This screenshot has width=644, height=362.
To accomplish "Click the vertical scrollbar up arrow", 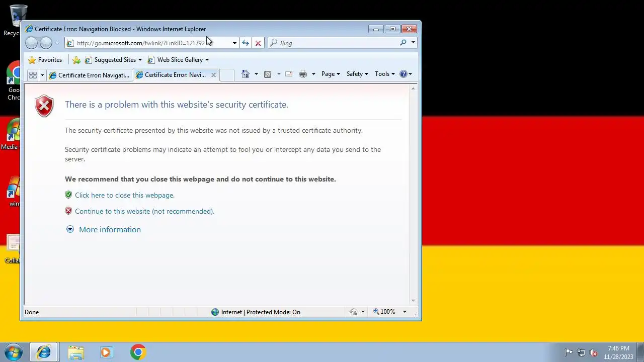I will pyautogui.click(x=414, y=88).
